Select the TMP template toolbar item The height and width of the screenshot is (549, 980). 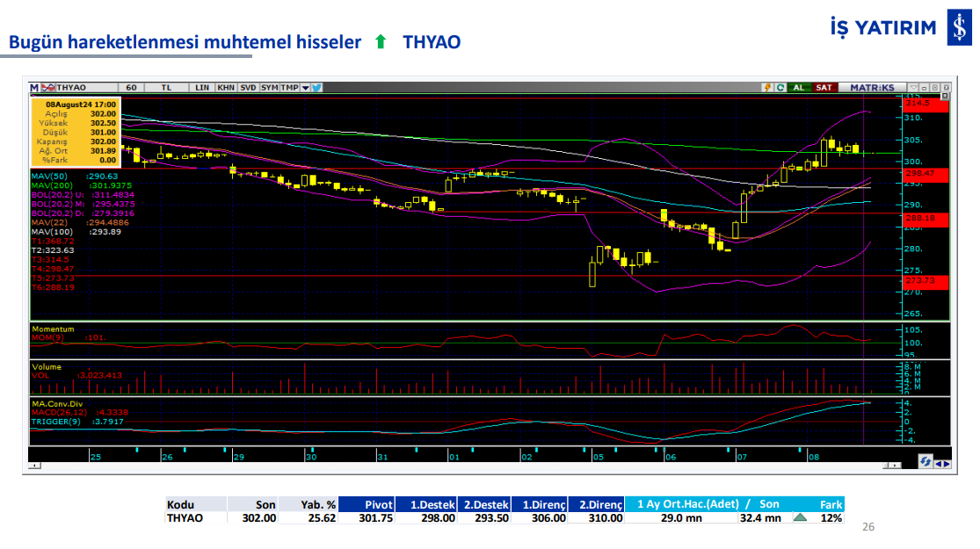[289, 88]
